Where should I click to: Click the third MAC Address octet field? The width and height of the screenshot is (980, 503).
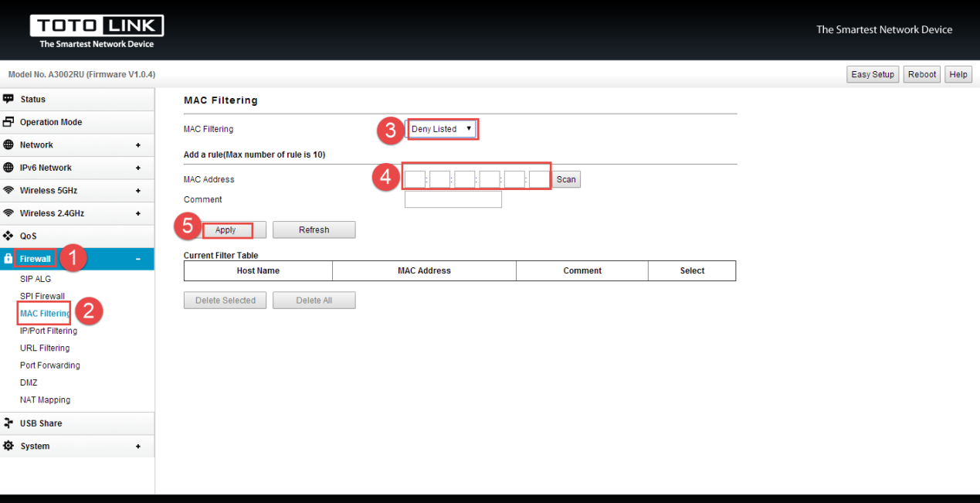465,179
